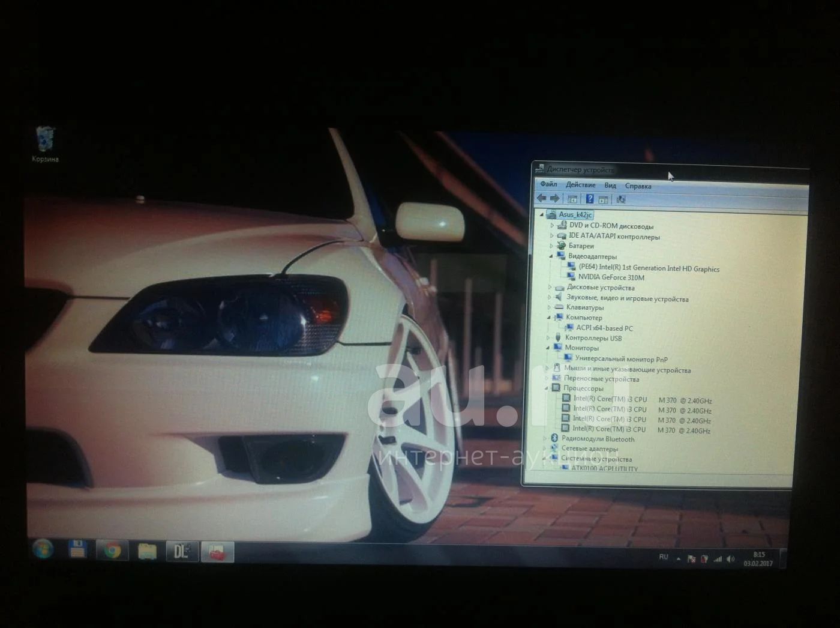Click the Контроллеры USB plug icon
Viewport: 840px width, 628px height.
click(x=558, y=337)
